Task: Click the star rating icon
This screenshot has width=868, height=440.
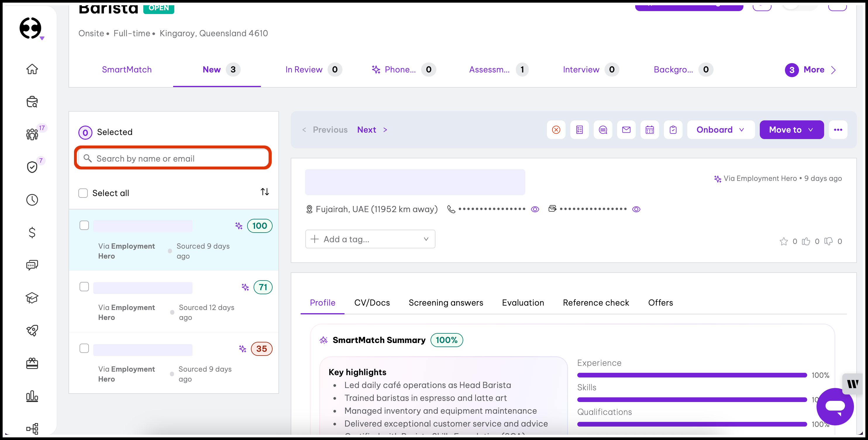Action: [x=783, y=241]
